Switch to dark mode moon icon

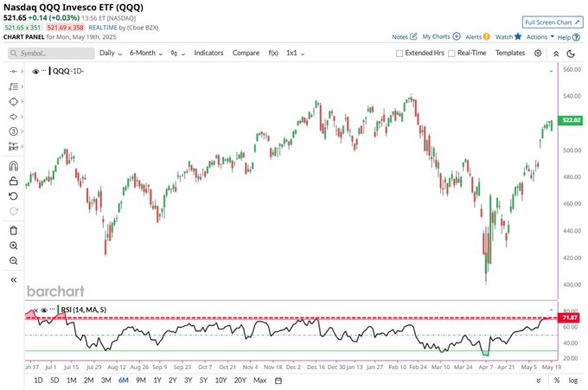click(x=571, y=54)
